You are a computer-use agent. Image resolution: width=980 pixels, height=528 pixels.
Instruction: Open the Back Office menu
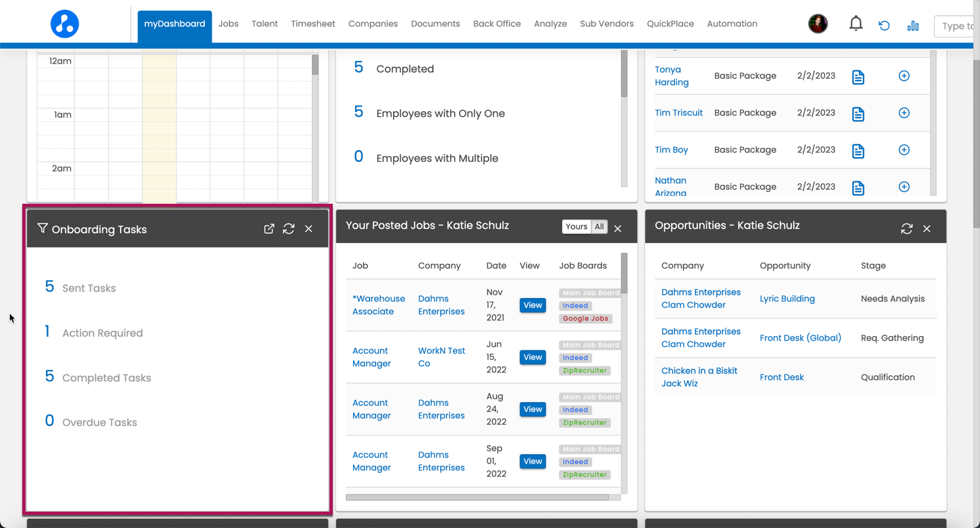(497, 24)
